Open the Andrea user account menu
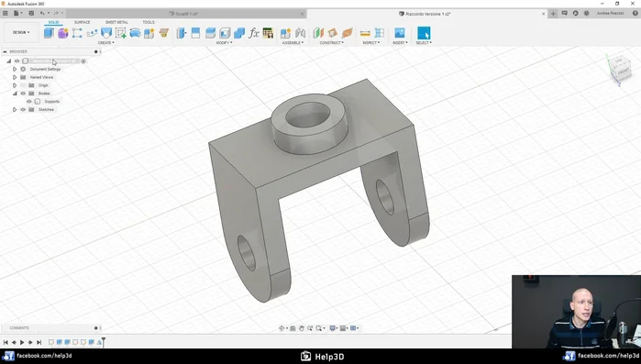This screenshot has height=364, width=641. coord(611,14)
